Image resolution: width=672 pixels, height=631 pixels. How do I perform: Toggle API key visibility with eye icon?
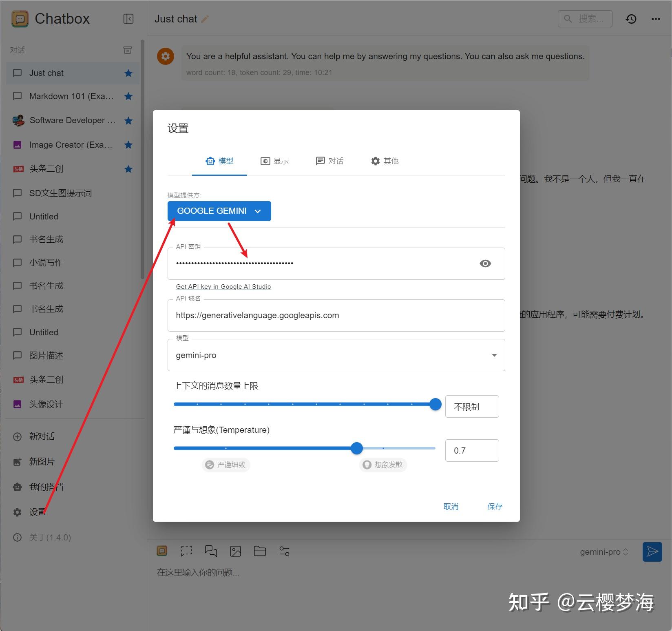click(485, 263)
